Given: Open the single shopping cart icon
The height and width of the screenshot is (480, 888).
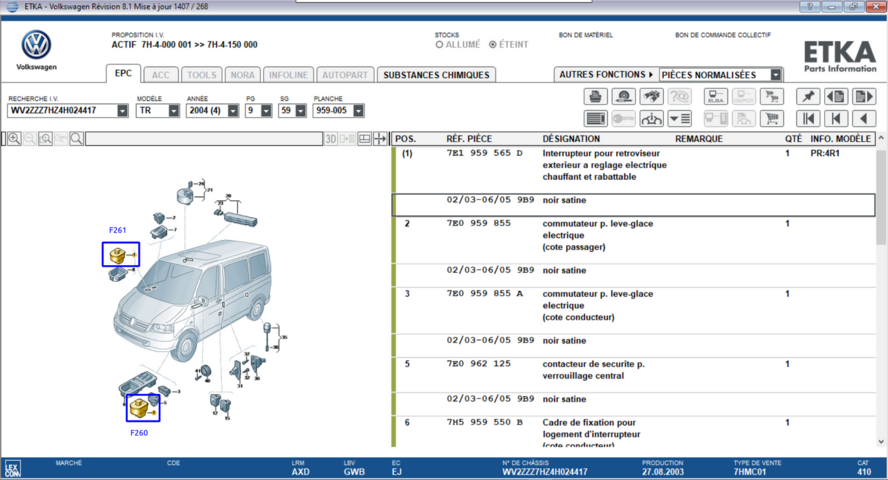Looking at the screenshot, I should point(771,118).
